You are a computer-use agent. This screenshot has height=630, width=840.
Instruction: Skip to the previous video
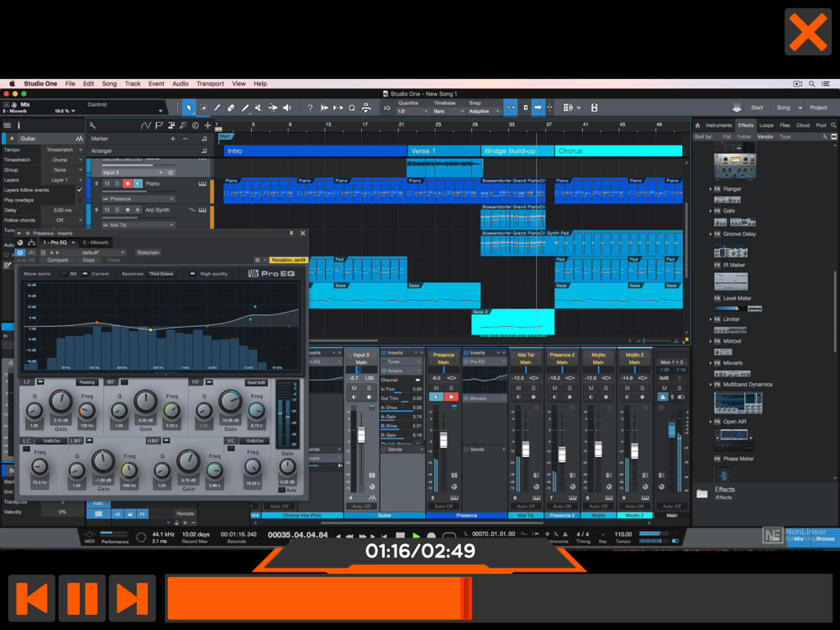click(32, 598)
